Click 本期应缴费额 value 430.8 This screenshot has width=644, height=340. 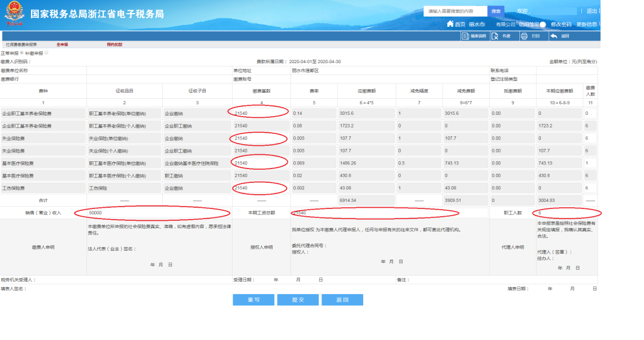559,176
